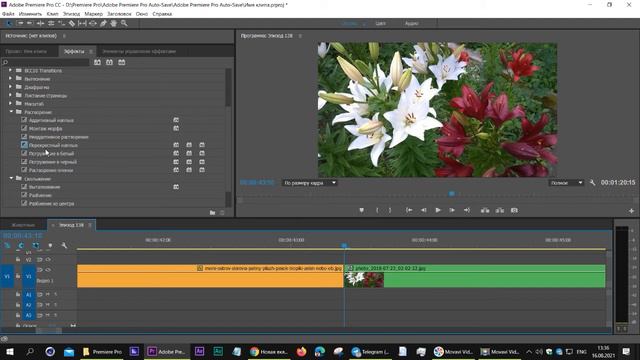
Task: Click Go to Out point button
Action: 467,210
